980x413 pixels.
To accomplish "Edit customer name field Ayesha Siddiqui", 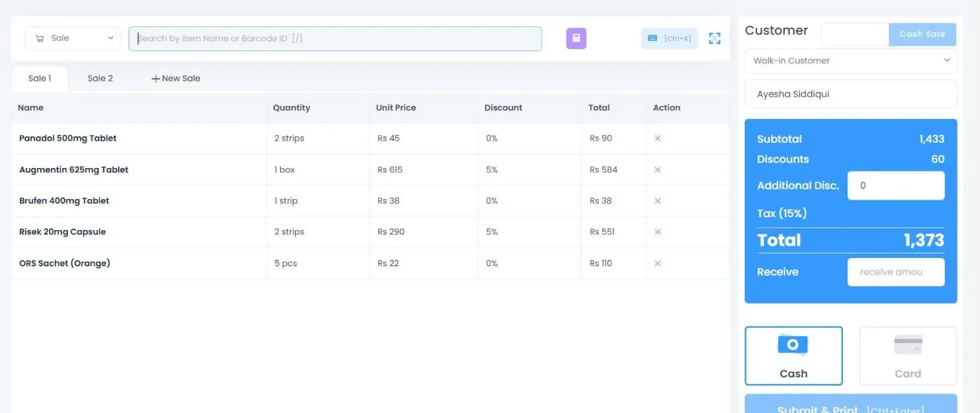I will point(851,94).
